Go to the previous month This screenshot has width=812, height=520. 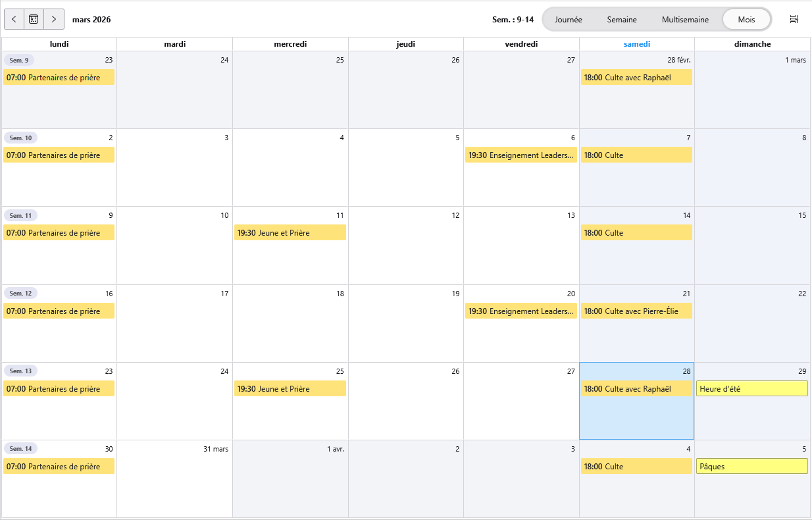coord(14,19)
